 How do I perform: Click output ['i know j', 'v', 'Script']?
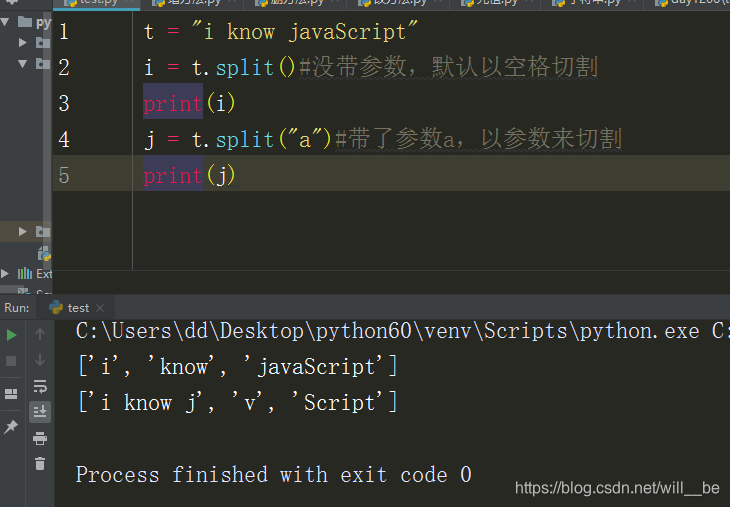[x=238, y=402]
